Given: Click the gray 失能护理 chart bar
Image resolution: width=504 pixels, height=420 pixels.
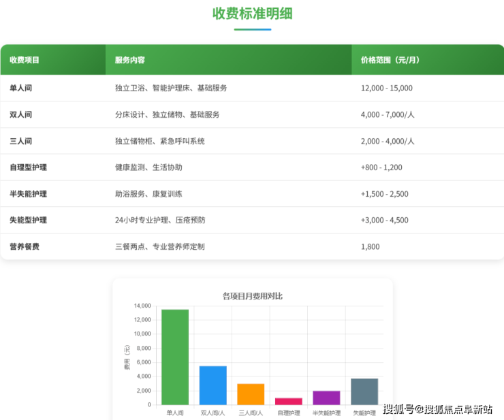Looking at the screenshot, I should [364, 391].
